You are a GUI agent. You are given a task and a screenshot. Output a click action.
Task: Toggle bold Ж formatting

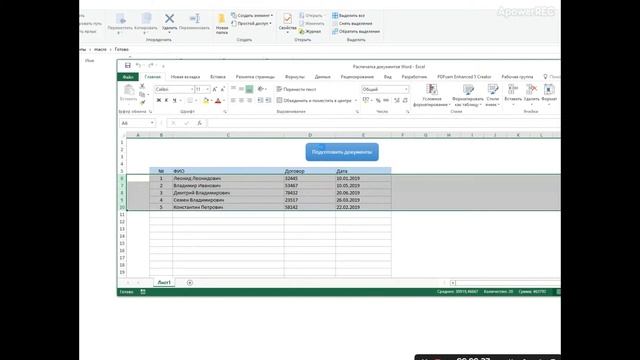coord(159,100)
